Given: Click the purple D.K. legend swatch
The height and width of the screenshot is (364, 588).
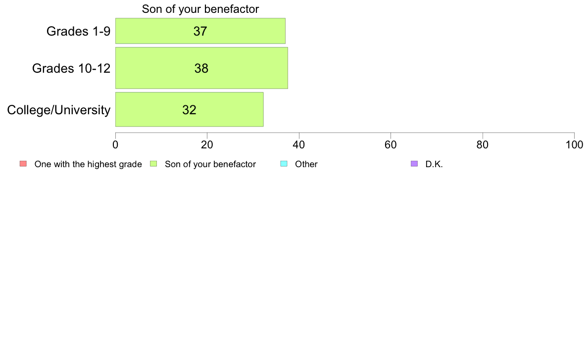Looking at the screenshot, I should pyautogui.click(x=414, y=164).
